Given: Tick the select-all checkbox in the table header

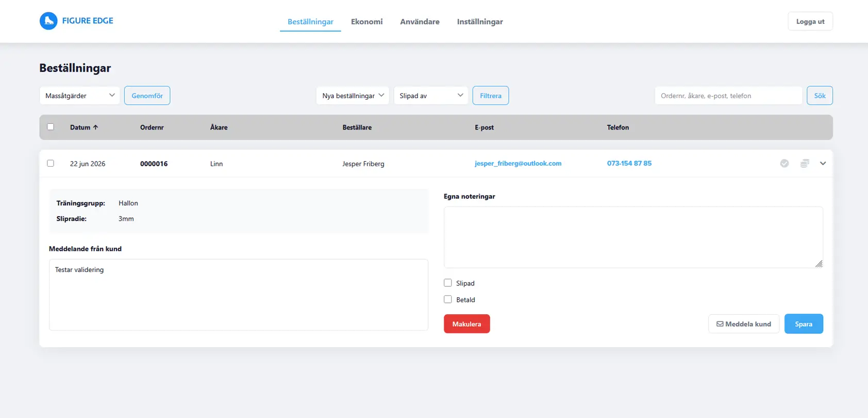Looking at the screenshot, I should click(51, 127).
